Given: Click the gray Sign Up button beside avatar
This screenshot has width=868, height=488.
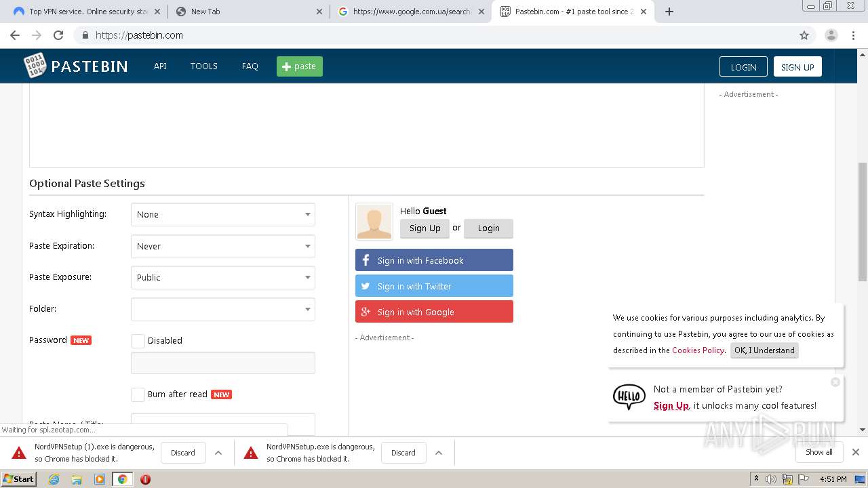Looking at the screenshot, I should point(425,228).
